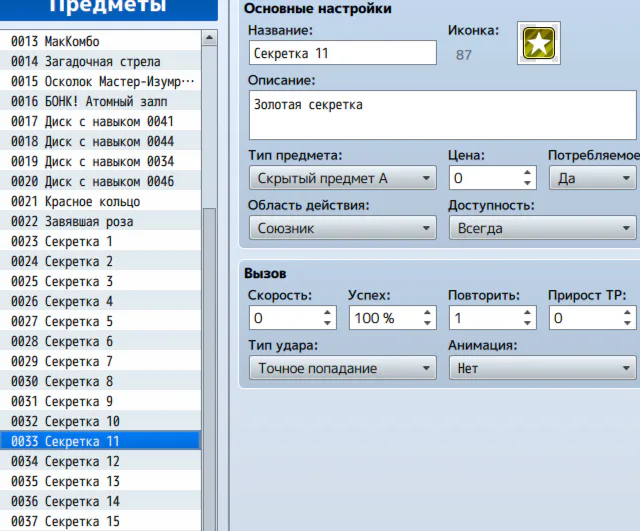Select item 0023 Секретка 1
The image size is (640, 531).
pos(100,241)
